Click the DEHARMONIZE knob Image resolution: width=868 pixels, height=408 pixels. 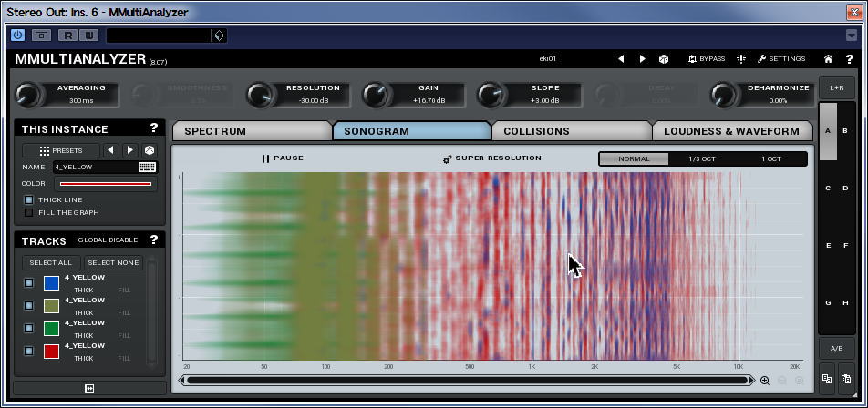[x=724, y=95]
